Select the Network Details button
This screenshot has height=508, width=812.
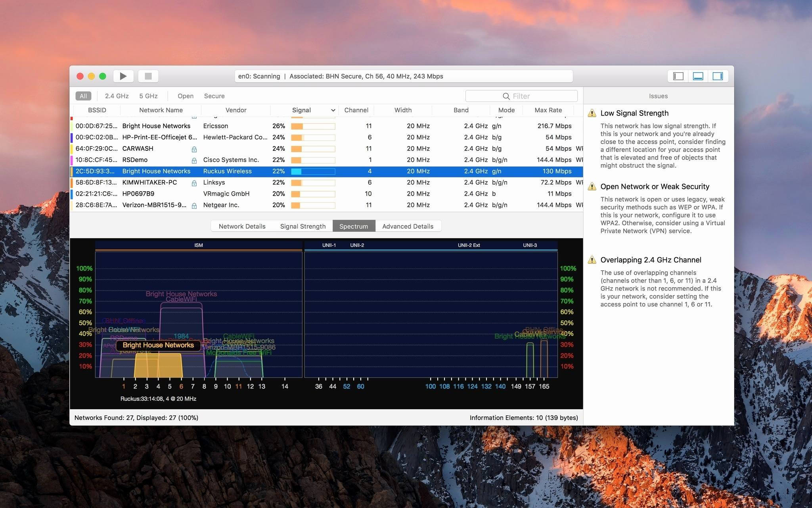(x=241, y=225)
